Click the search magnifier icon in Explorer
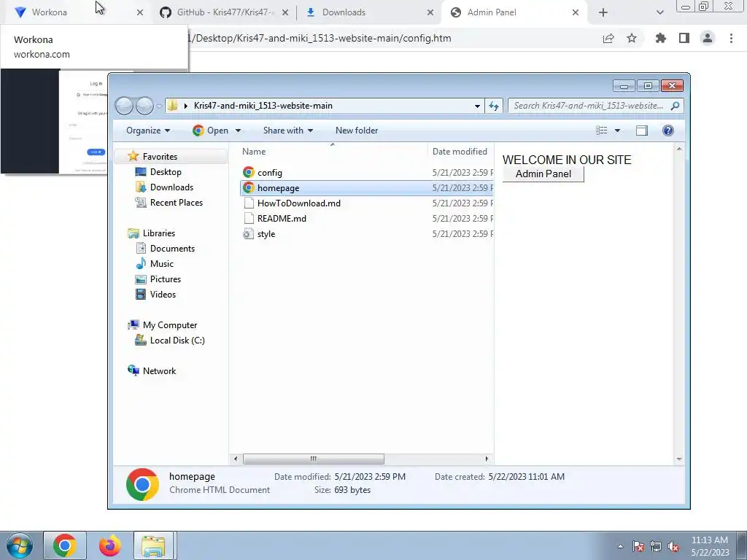The height and width of the screenshot is (560, 747). [675, 106]
